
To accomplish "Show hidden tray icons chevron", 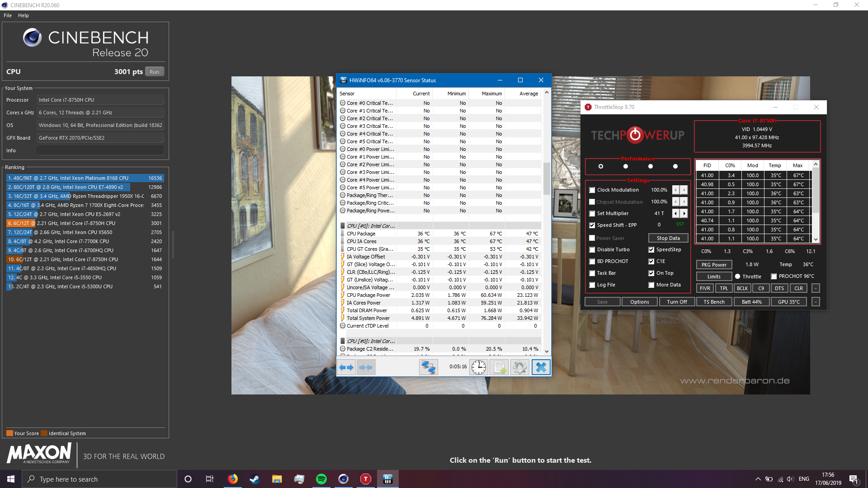I will (758, 479).
